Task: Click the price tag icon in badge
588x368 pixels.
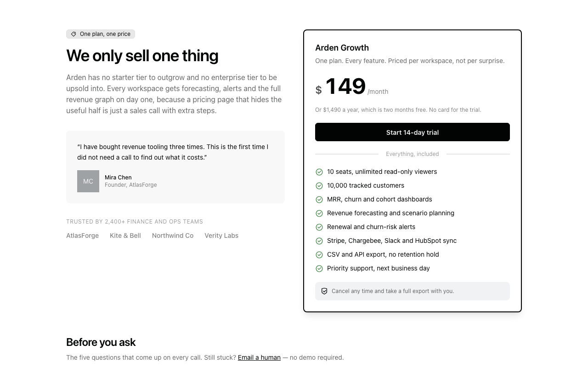Action: click(x=73, y=34)
